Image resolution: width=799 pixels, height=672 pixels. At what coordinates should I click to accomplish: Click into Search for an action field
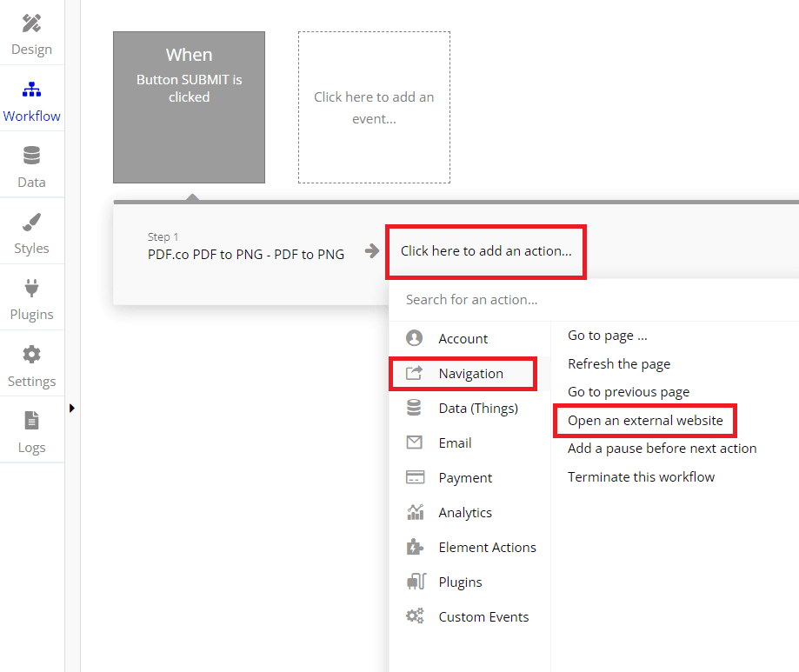point(591,300)
